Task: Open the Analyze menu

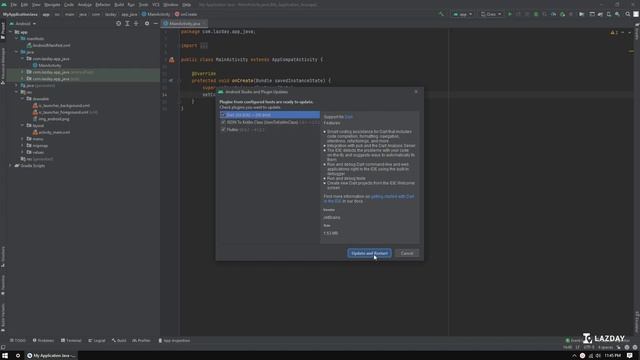Action: pos(84,4)
